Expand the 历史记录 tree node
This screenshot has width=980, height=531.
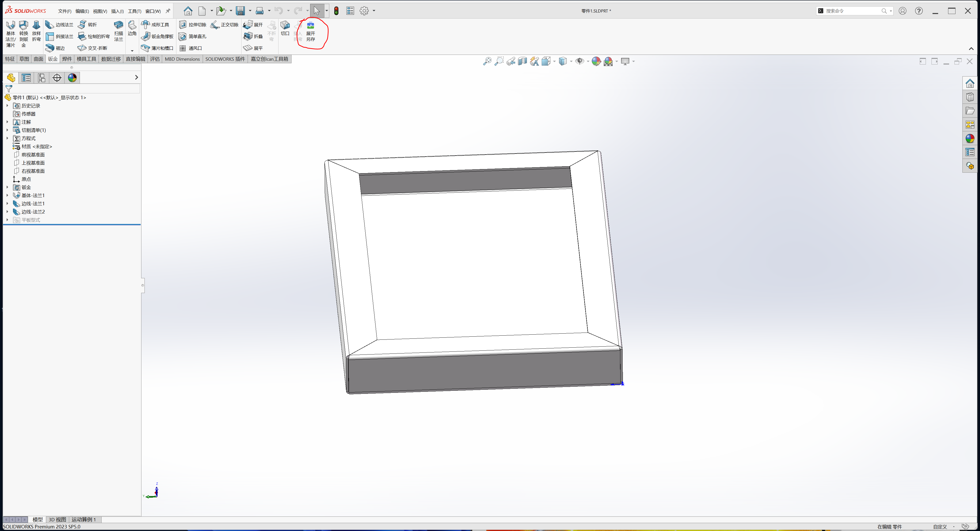7,106
